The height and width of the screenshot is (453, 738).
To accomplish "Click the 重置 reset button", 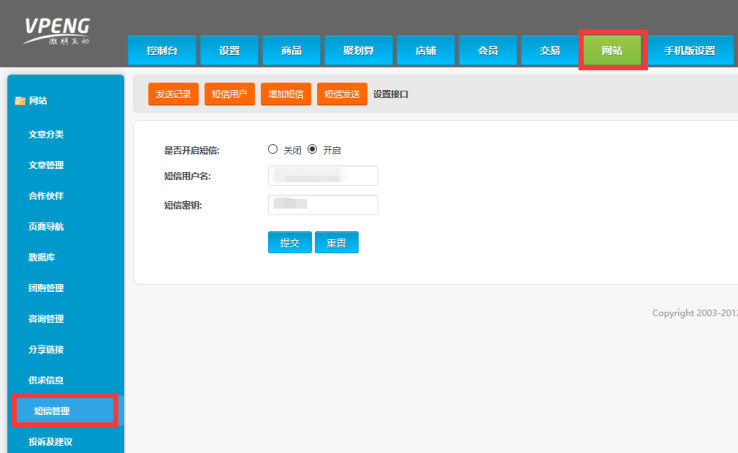I will pyautogui.click(x=336, y=243).
